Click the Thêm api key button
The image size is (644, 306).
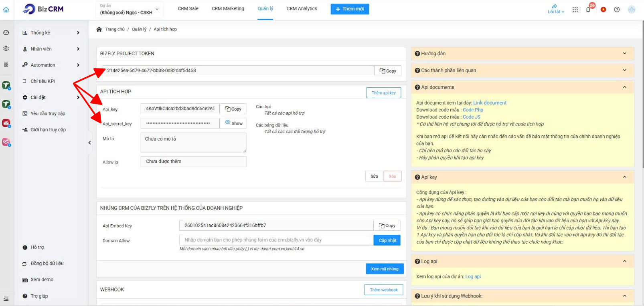[x=383, y=93]
